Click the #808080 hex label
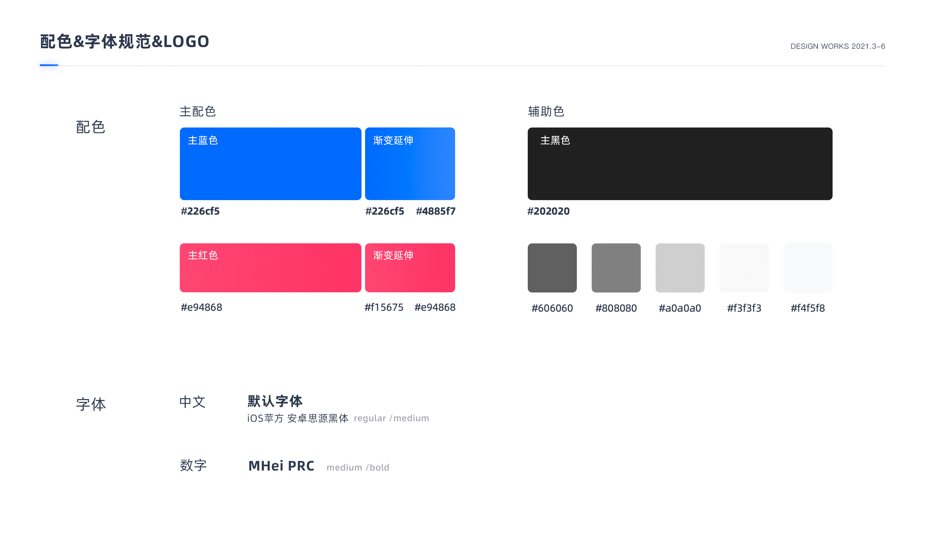 tap(616, 308)
